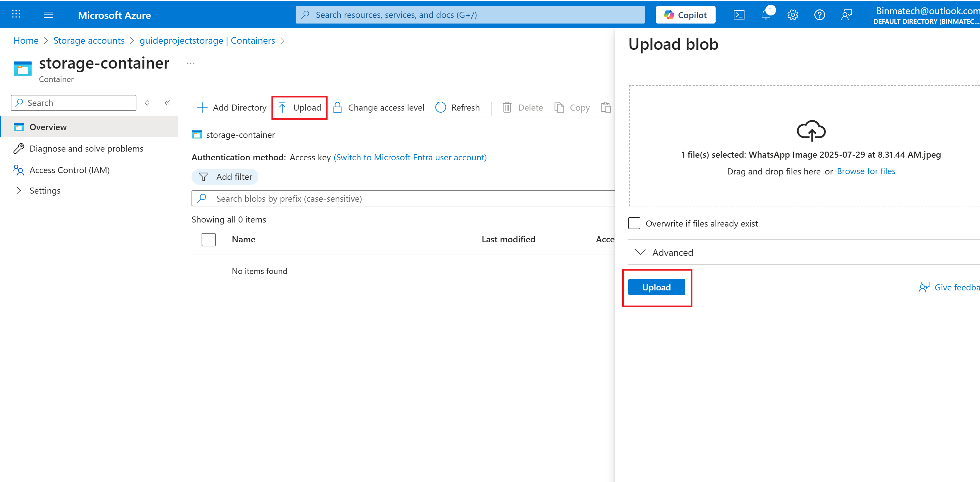Click the Refresh toolbar icon
The width and height of the screenshot is (980, 482).
pyautogui.click(x=440, y=108)
